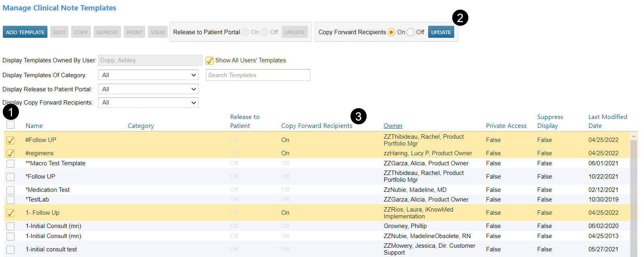The height and width of the screenshot is (257, 644).
Task: Select Copy Forward Recipients On radio button
Action: pyautogui.click(x=391, y=32)
